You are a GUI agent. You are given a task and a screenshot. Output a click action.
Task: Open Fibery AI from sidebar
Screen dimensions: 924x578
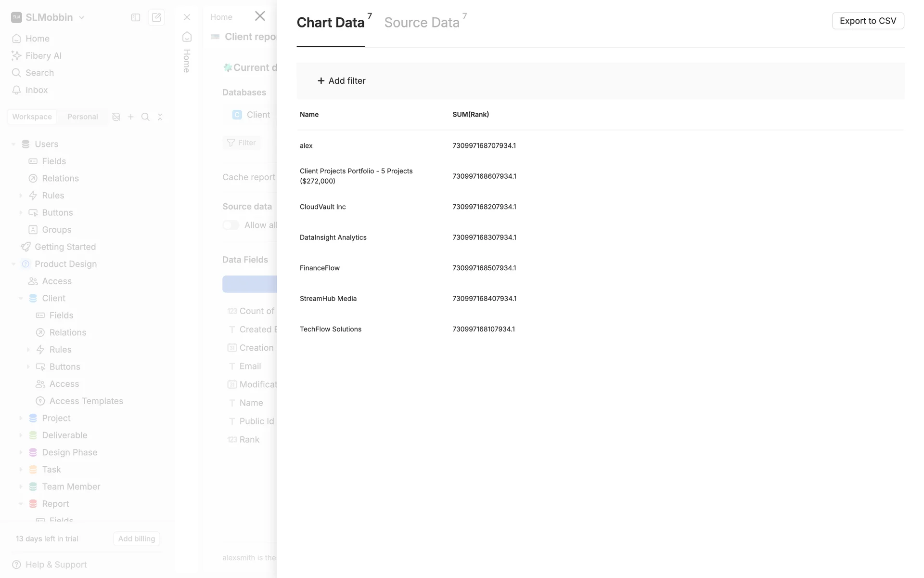click(43, 56)
